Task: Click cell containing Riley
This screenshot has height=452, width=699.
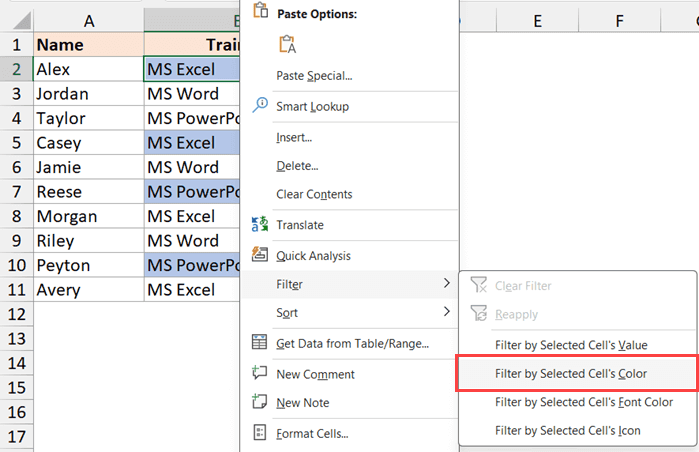Action: 89,241
